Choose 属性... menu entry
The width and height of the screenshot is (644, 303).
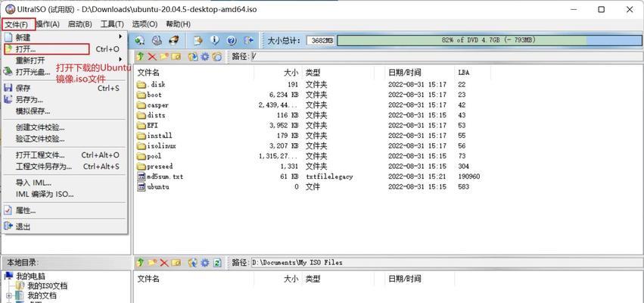64,211
